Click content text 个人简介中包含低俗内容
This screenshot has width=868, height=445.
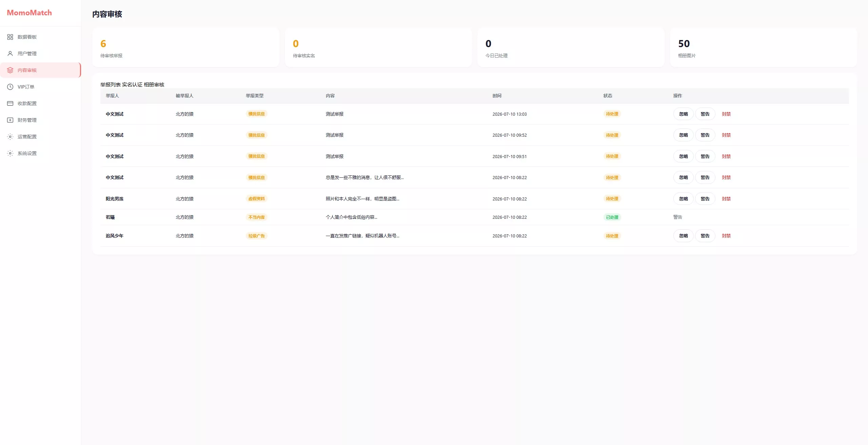coord(351,217)
